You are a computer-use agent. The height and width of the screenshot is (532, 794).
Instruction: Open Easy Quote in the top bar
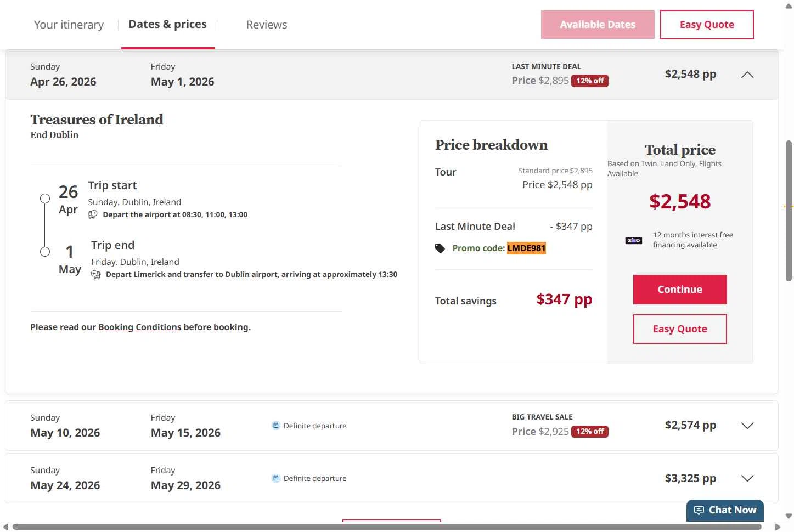pyautogui.click(x=707, y=25)
